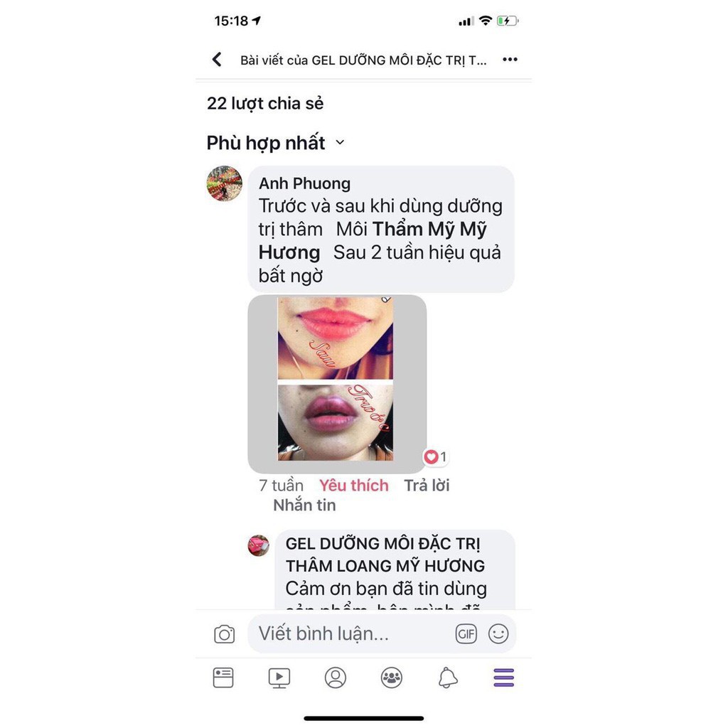Open the emoji smiley picker

(x=498, y=633)
